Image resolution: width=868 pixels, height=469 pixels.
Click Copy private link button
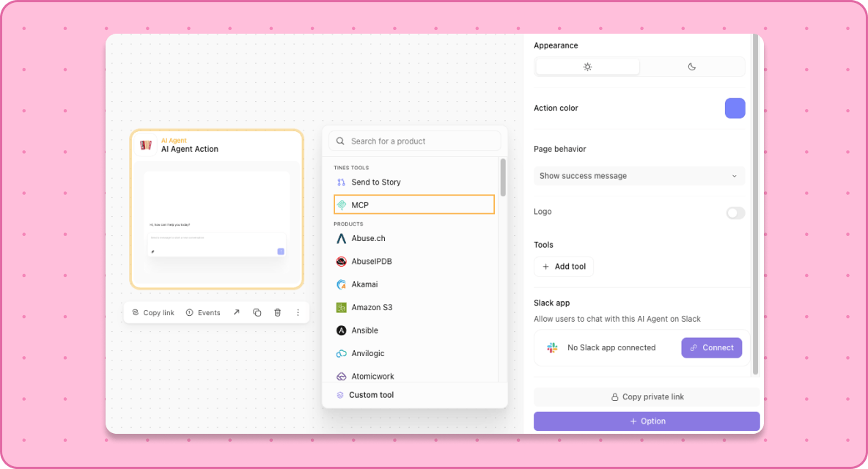647,397
